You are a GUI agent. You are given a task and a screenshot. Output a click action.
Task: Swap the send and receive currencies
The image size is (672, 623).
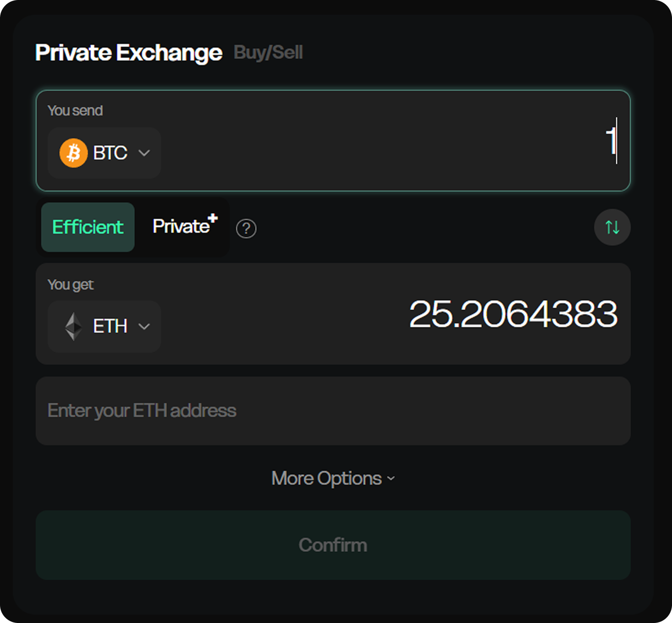[x=612, y=227]
